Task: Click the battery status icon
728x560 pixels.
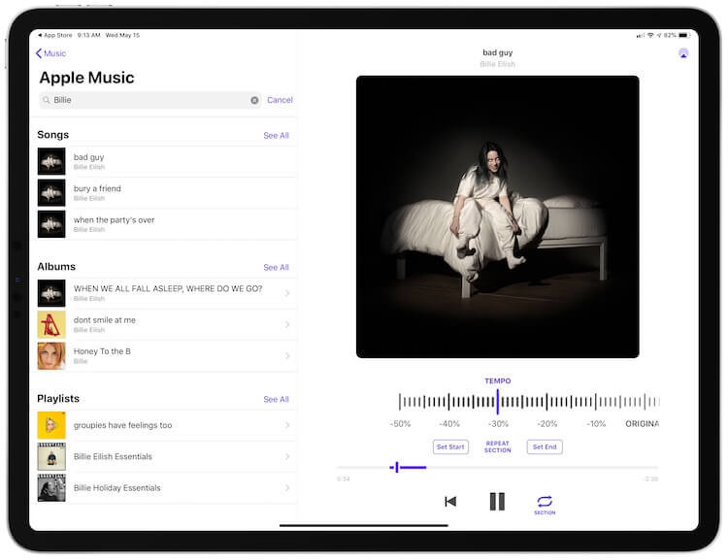Action: 683,35
